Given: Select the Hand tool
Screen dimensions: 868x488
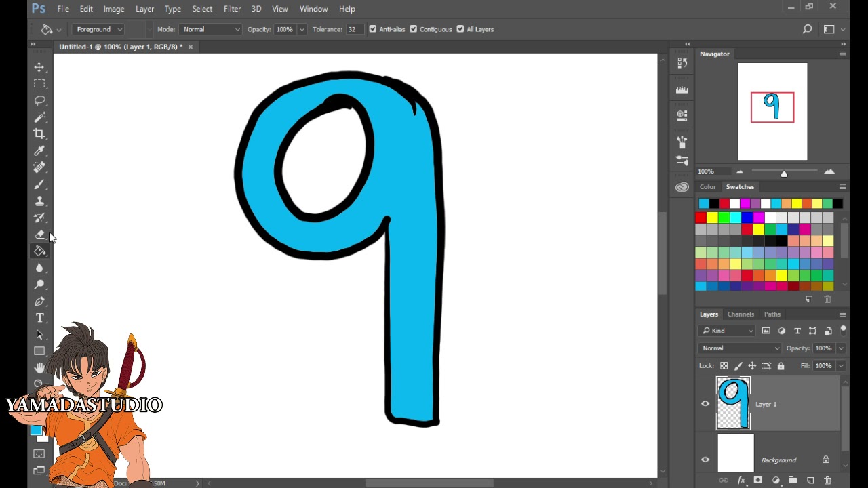Looking at the screenshot, I should 39,367.
